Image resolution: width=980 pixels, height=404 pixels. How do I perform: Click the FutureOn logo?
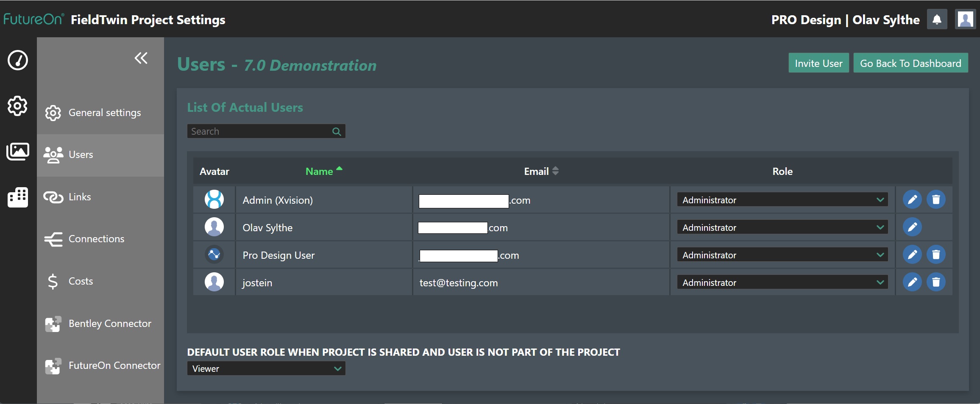(33, 19)
